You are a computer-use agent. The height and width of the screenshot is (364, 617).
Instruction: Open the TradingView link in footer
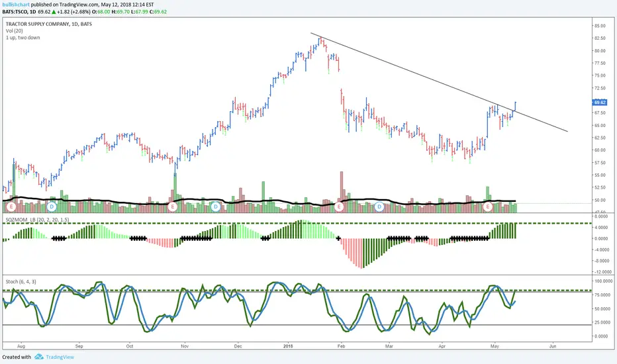tap(60, 357)
